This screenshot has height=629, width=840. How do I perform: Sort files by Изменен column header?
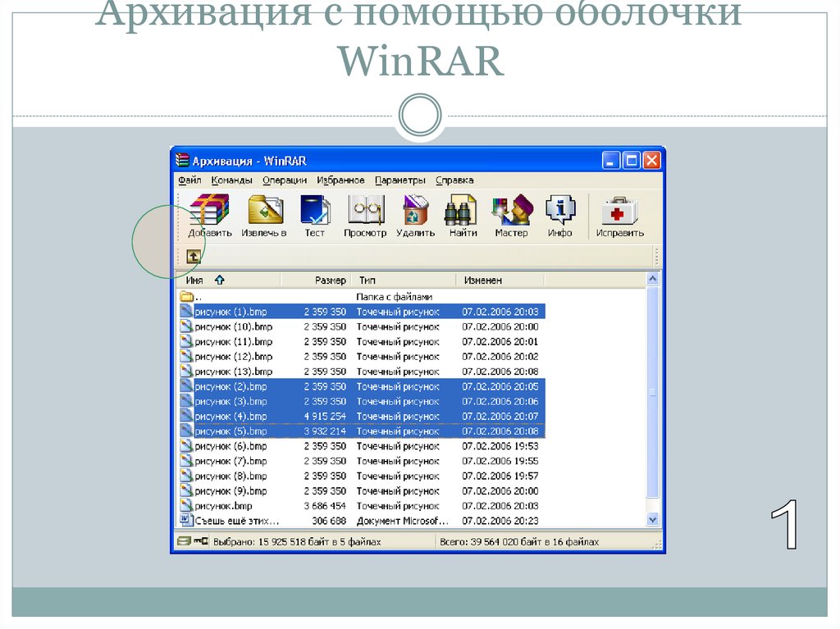(x=500, y=280)
